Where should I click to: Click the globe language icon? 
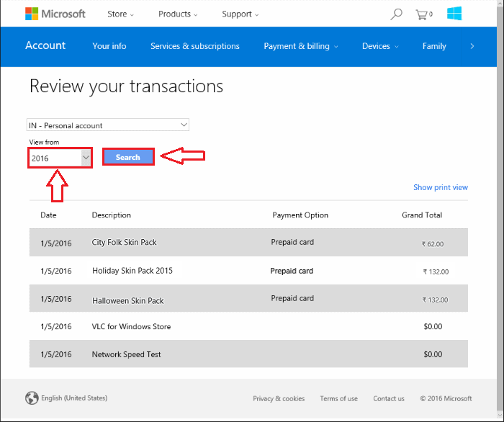[x=32, y=398]
